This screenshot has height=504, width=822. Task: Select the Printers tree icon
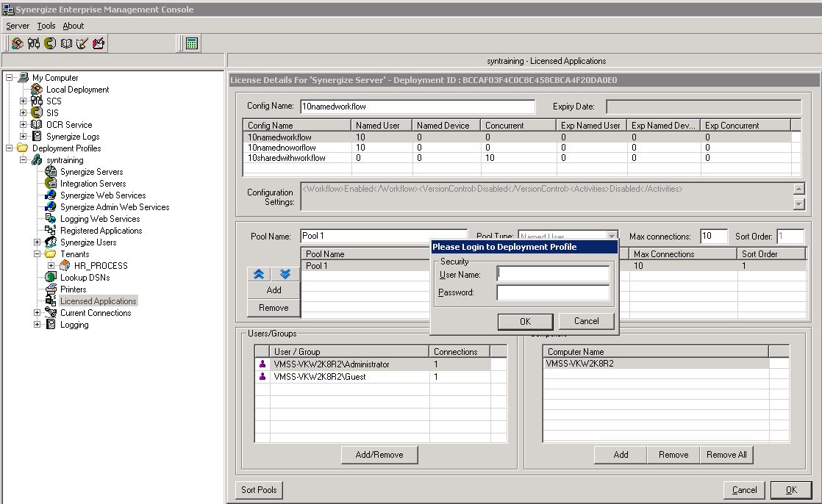click(x=51, y=289)
